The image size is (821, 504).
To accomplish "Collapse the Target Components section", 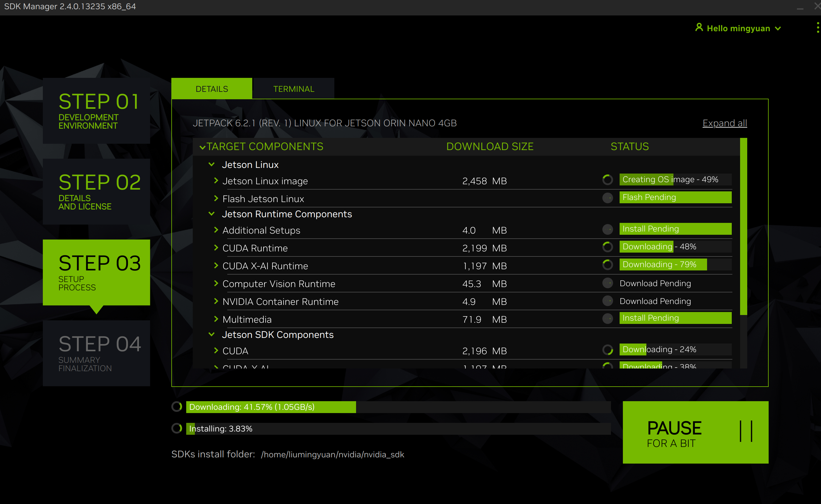I will tap(203, 147).
